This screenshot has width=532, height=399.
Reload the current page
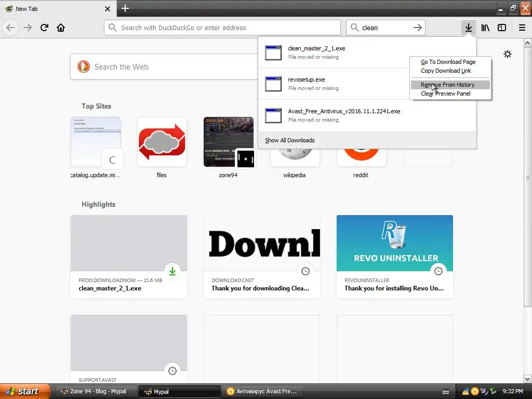coord(44,28)
